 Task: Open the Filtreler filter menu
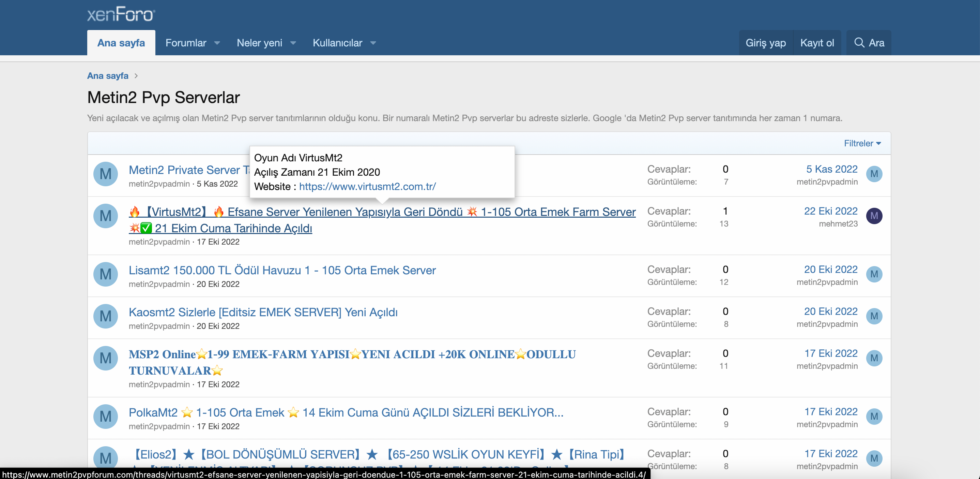pos(862,143)
